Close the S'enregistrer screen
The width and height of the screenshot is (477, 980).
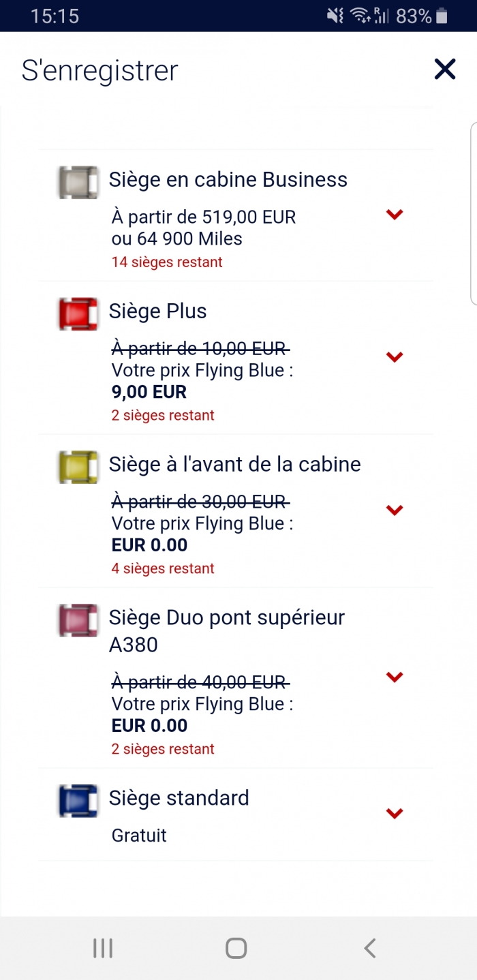point(444,69)
